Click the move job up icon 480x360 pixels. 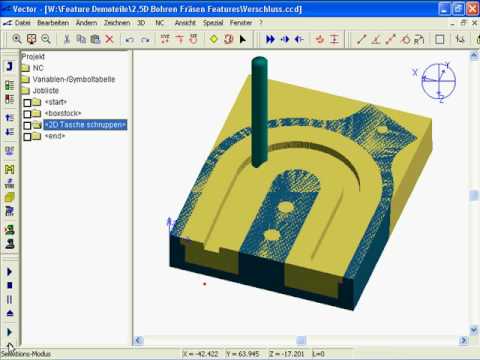click(x=10, y=118)
